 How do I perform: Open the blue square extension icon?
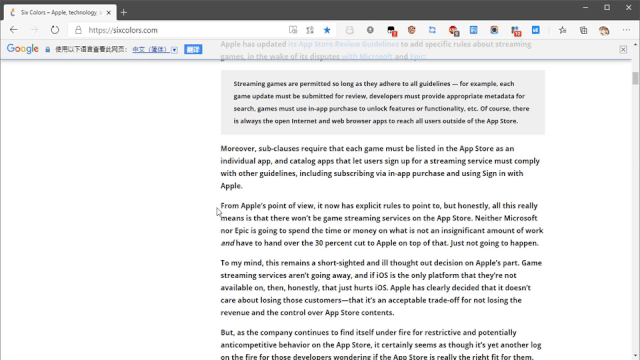point(473,30)
